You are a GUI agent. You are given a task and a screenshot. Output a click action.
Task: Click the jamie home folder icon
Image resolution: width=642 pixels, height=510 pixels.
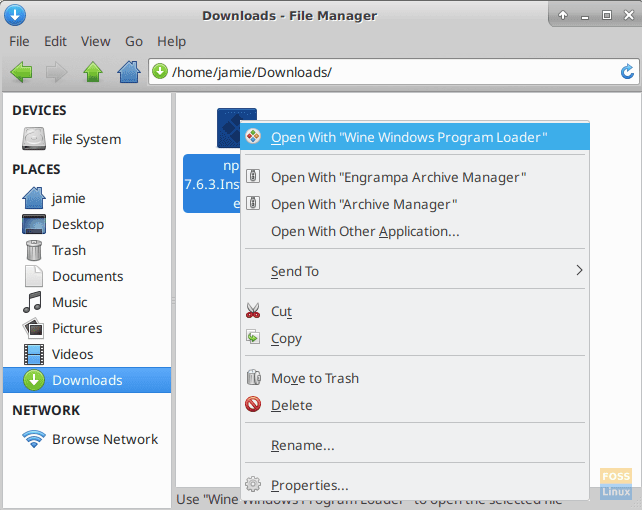pyautogui.click(x=34, y=198)
